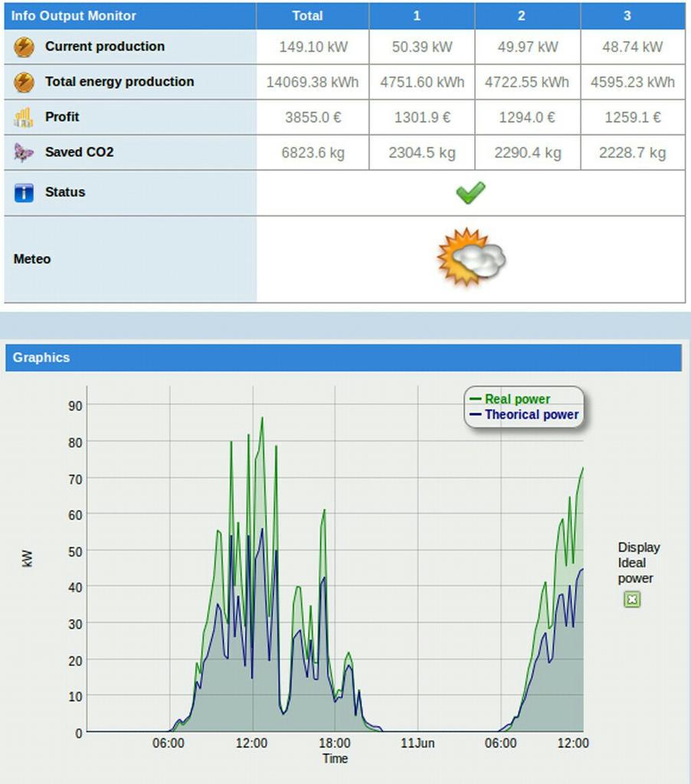Click the 48.74 kW value
Viewport: 691px width, 784px height.
point(633,47)
